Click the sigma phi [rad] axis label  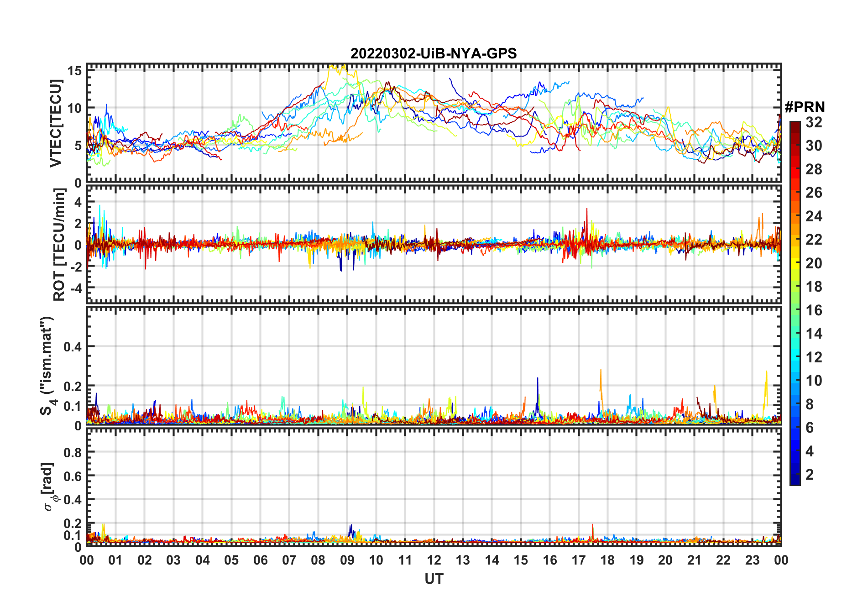(x=49, y=487)
